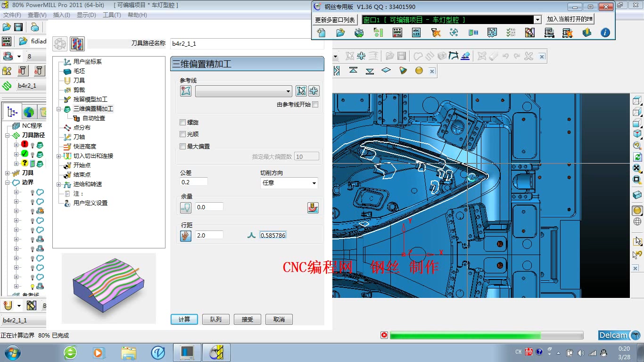Image resolution: width=644 pixels, height=362 pixels.
Task: Click the green calculation progress bar
Action: tap(487, 335)
